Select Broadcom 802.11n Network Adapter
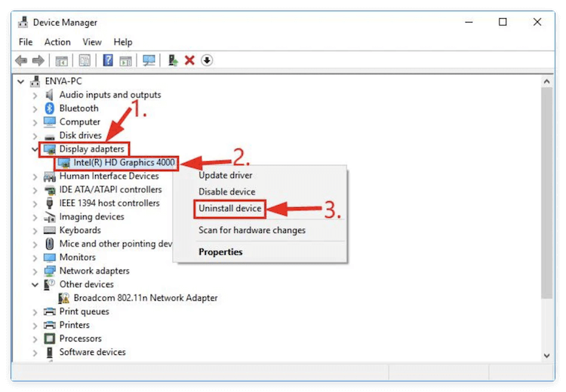 click(x=146, y=298)
